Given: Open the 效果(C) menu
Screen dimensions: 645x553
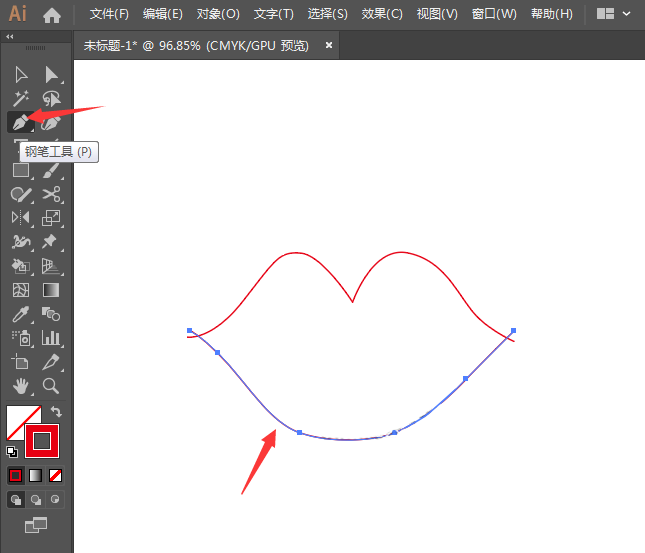Looking at the screenshot, I should click(x=382, y=14).
